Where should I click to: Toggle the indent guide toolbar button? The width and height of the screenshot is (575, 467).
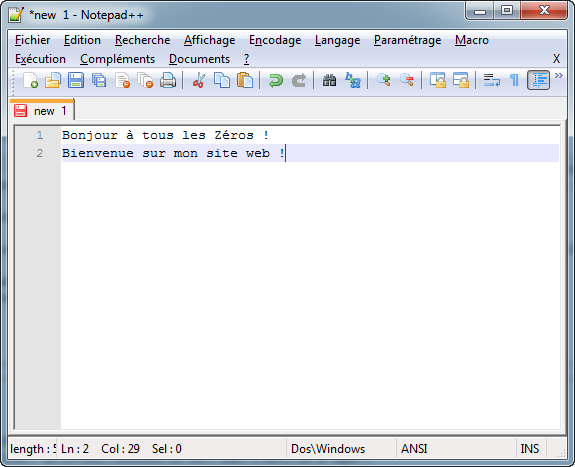[x=538, y=80]
